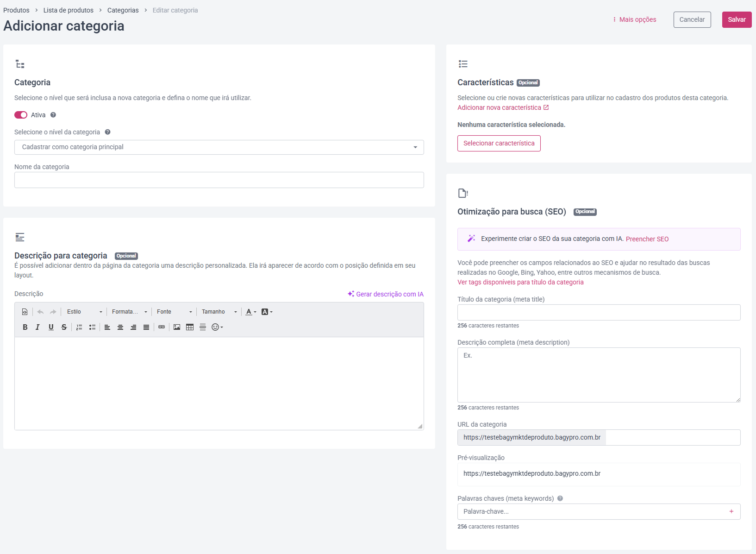Click the undo arrow in editor
Screen dimensions: 756x554
point(40,312)
